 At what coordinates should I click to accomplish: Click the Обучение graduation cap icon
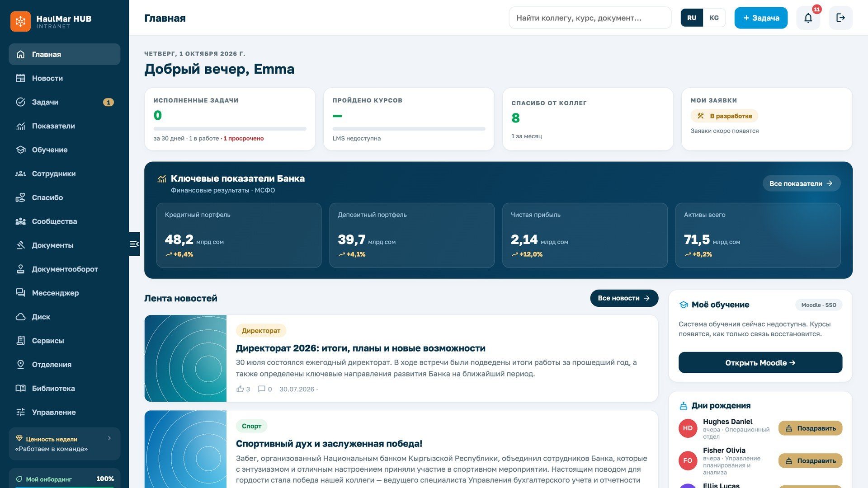(20, 150)
